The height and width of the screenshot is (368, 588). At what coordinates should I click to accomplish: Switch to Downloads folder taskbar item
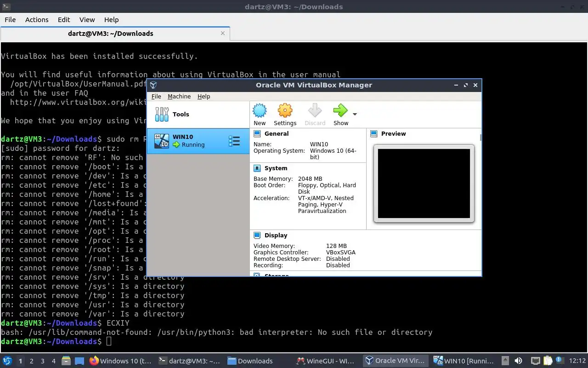point(258,361)
